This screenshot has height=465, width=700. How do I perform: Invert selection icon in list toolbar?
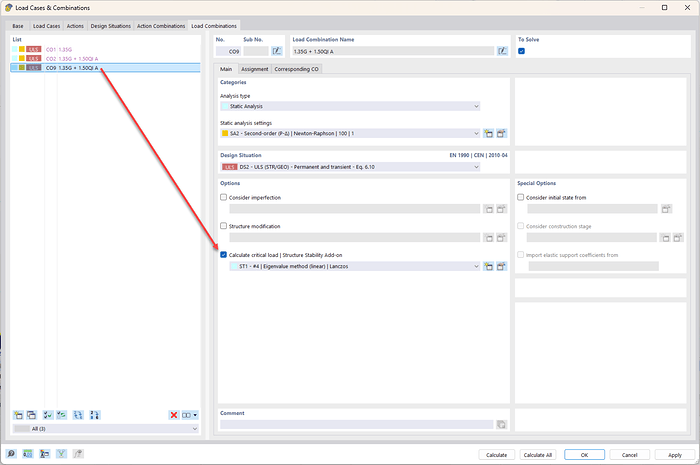61,415
